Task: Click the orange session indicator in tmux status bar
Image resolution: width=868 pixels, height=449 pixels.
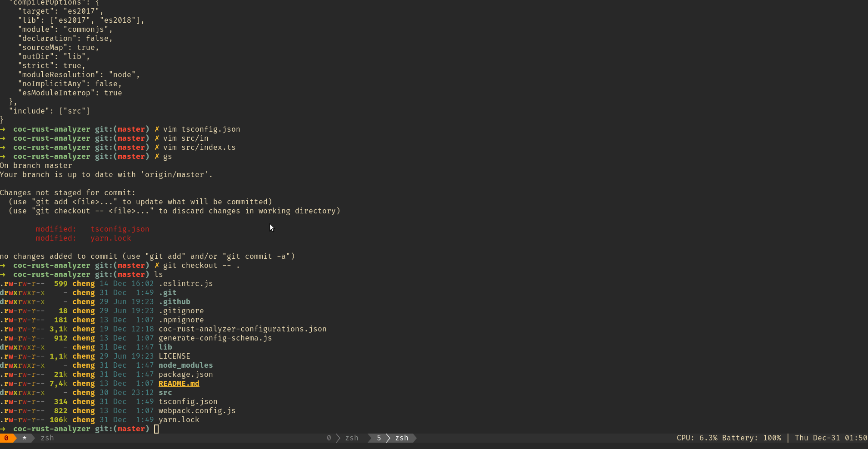Action: pyautogui.click(x=6, y=438)
